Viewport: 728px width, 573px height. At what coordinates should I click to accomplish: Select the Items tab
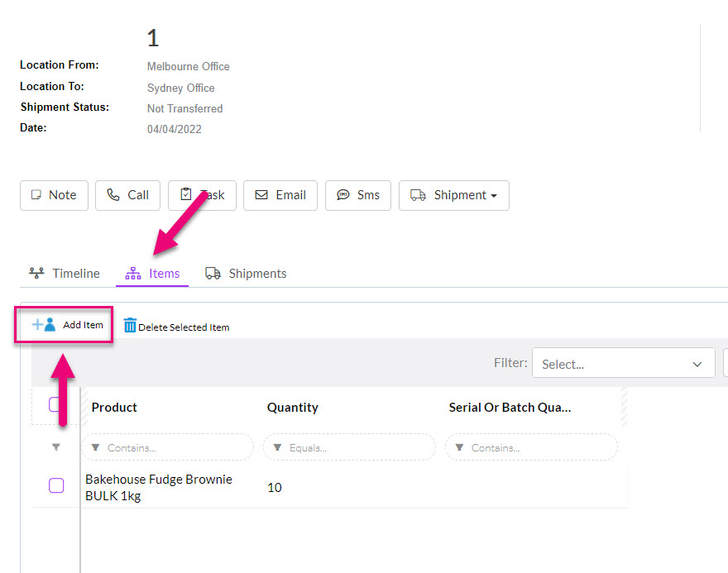pos(152,274)
